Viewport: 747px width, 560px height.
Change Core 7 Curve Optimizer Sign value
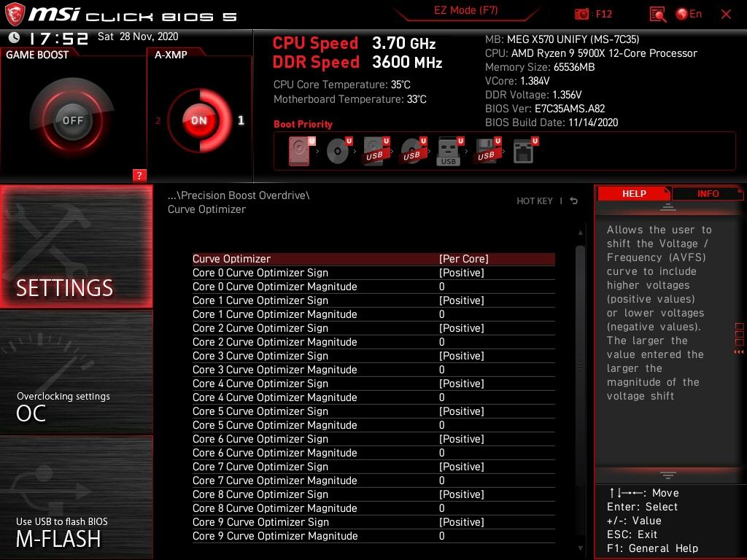click(x=461, y=467)
